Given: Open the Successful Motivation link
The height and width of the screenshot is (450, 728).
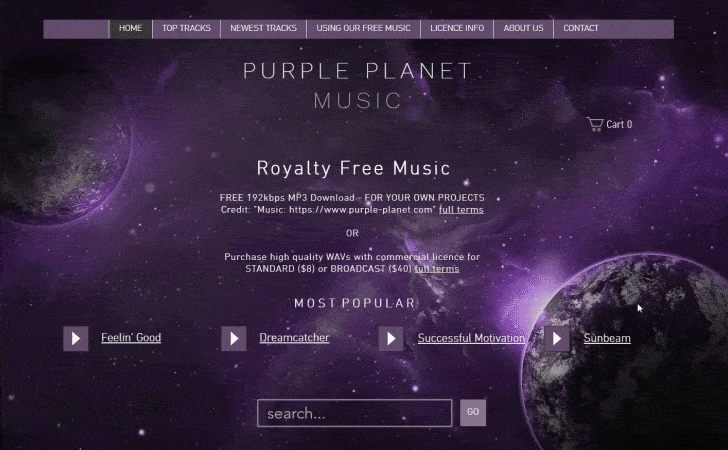Looking at the screenshot, I should click(x=471, y=338).
